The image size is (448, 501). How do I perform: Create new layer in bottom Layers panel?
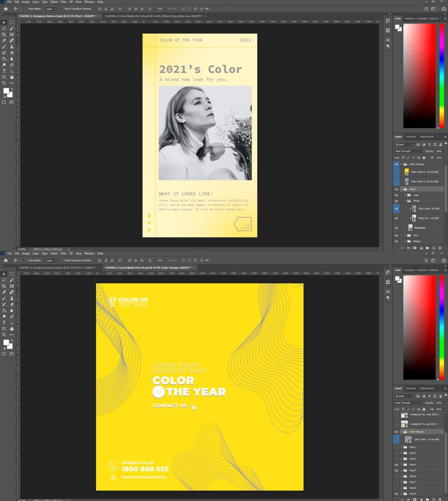click(434, 500)
